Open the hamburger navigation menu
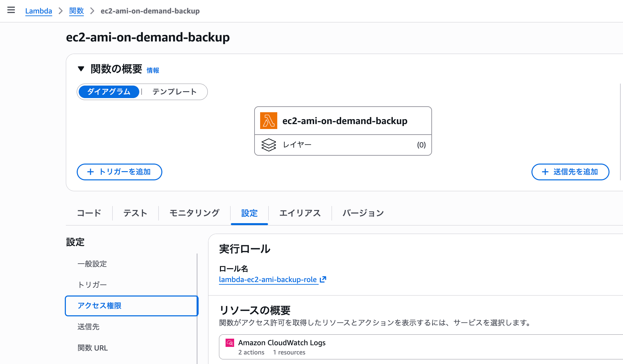Screen dimensions: 623x364 pyautogui.click(x=11, y=10)
